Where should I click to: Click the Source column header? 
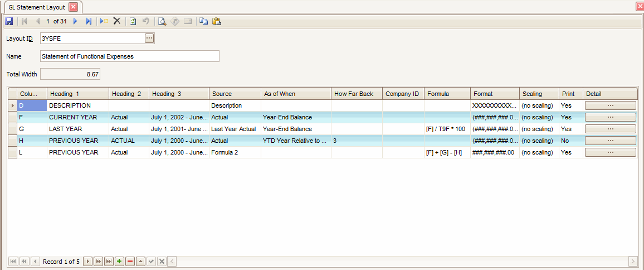click(x=235, y=94)
